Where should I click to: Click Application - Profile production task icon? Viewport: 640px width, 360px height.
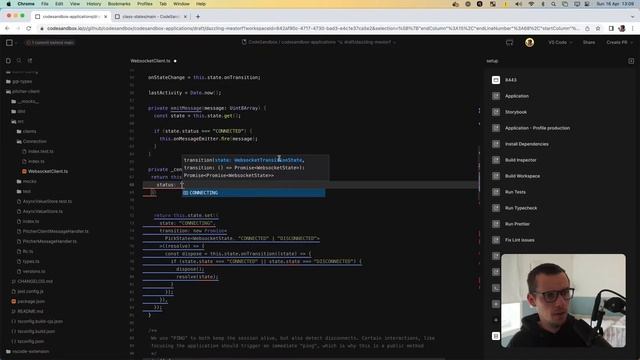tap(496, 128)
